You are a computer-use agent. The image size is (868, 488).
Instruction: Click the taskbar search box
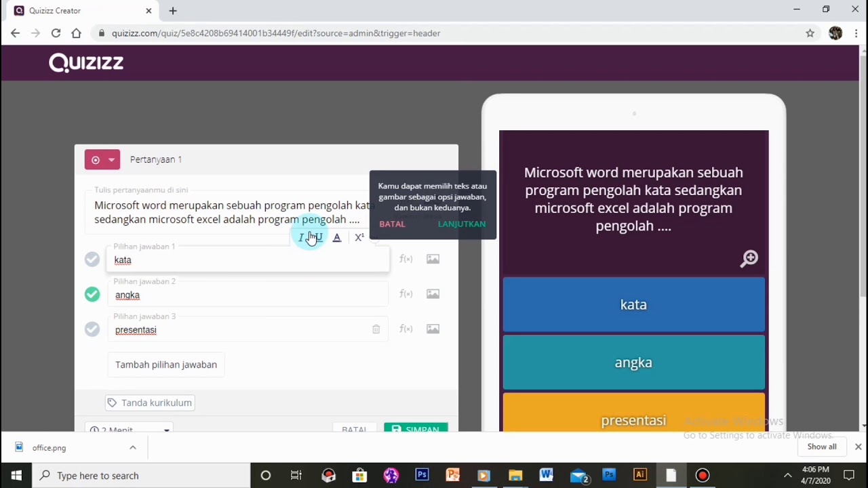[140, 476]
